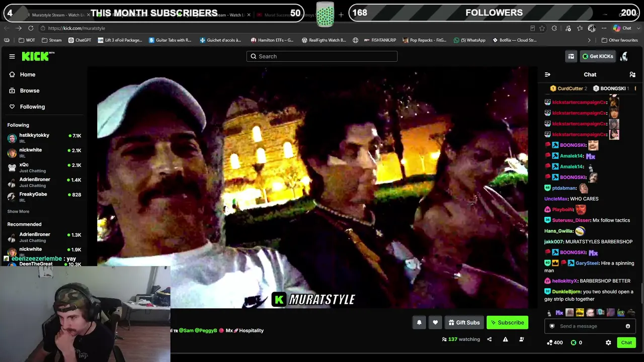Send message with the green Chat button
The height and width of the screenshot is (362, 644).
coord(626,342)
